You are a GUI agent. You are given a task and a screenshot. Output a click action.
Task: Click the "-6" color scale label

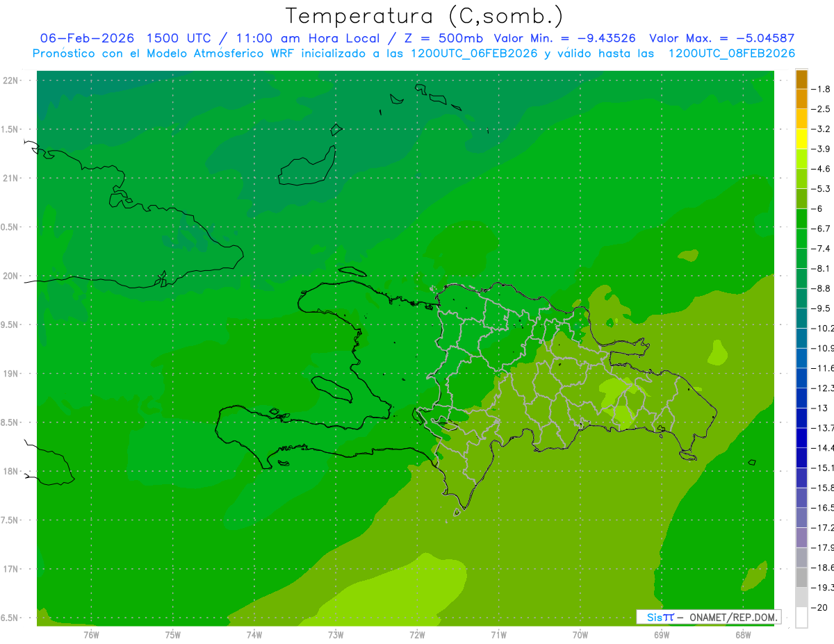click(819, 208)
